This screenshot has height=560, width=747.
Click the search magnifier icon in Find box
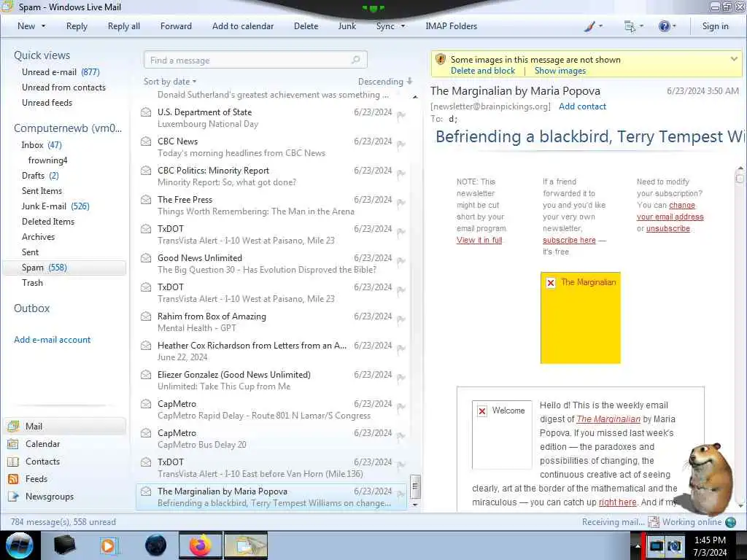pos(355,60)
